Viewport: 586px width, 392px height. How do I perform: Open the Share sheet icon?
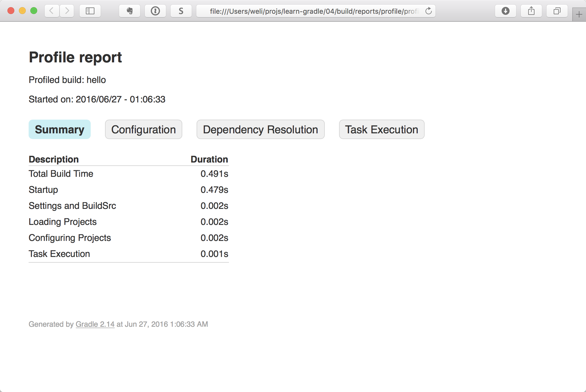531,11
